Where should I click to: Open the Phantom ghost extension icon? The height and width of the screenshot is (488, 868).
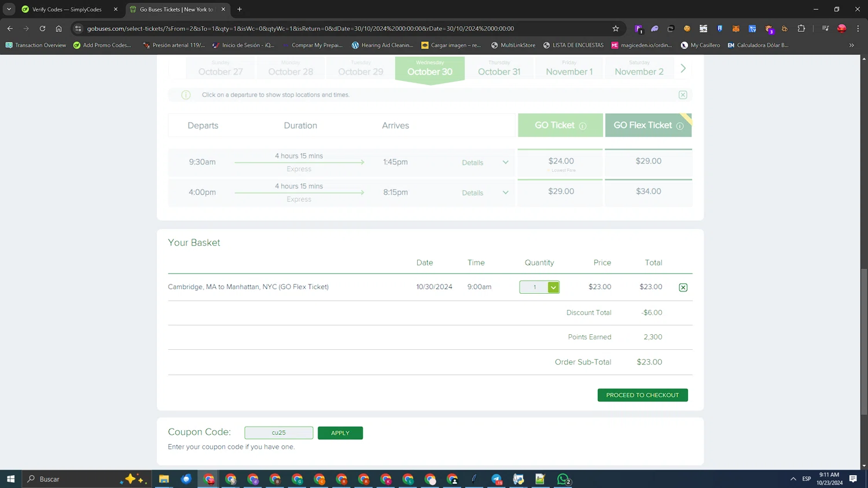pos(654,28)
